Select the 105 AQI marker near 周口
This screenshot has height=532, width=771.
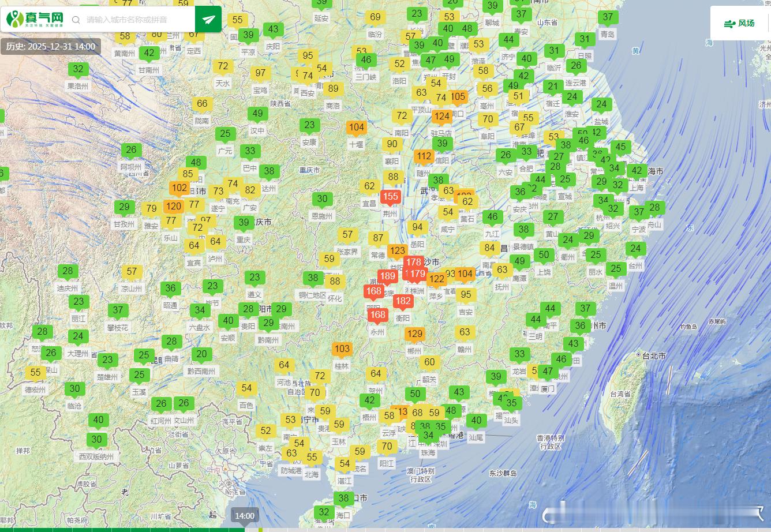click(458, 97)
